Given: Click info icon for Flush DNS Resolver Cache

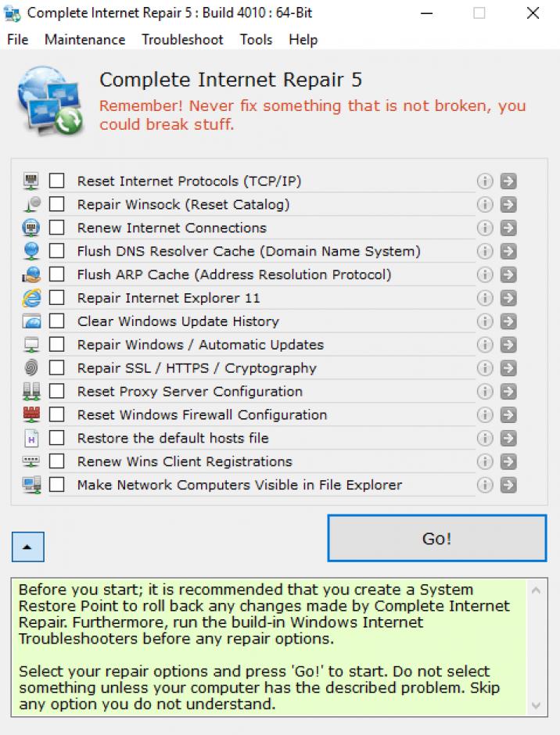Looking at the screenshot, I should point(485,252).
